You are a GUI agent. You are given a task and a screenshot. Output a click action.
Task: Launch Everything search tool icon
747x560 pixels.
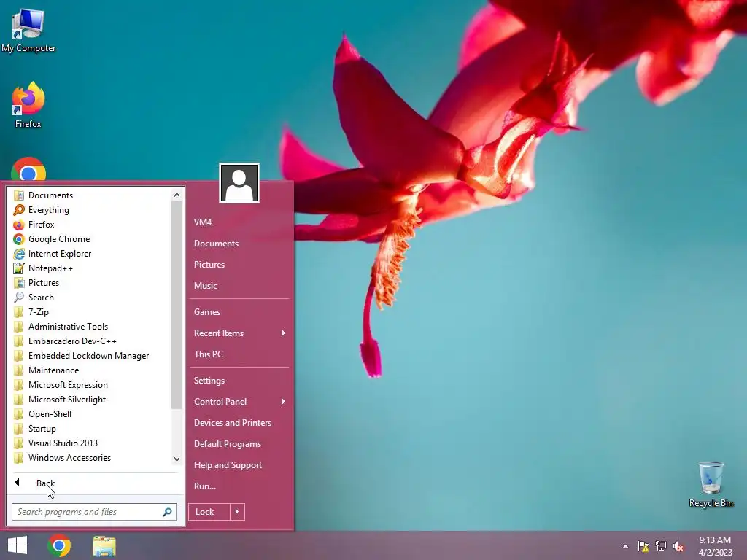18,210
